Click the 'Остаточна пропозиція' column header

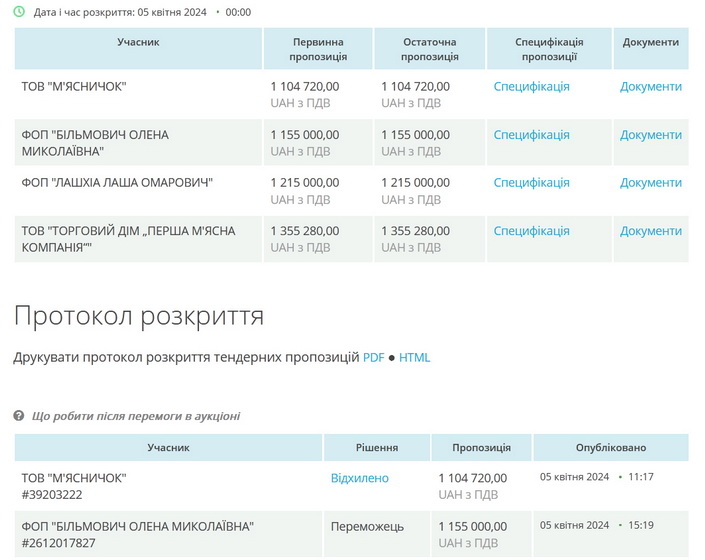click(429, 49)
